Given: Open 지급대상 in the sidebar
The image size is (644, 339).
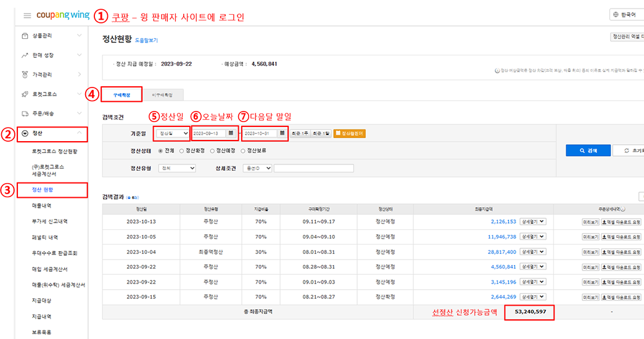Looking at the screenshot, I should coord(41,301).
